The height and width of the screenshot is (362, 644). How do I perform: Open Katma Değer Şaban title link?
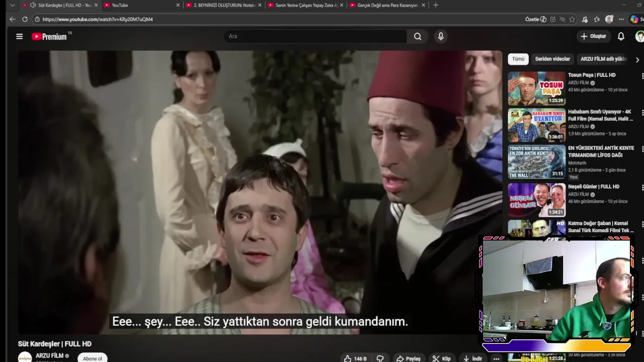tap(601, 227)
